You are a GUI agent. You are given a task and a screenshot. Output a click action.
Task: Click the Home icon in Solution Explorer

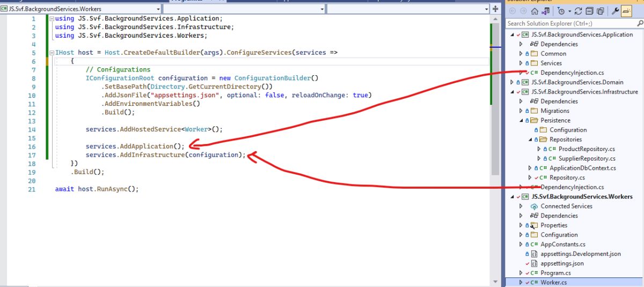[535, 11]
